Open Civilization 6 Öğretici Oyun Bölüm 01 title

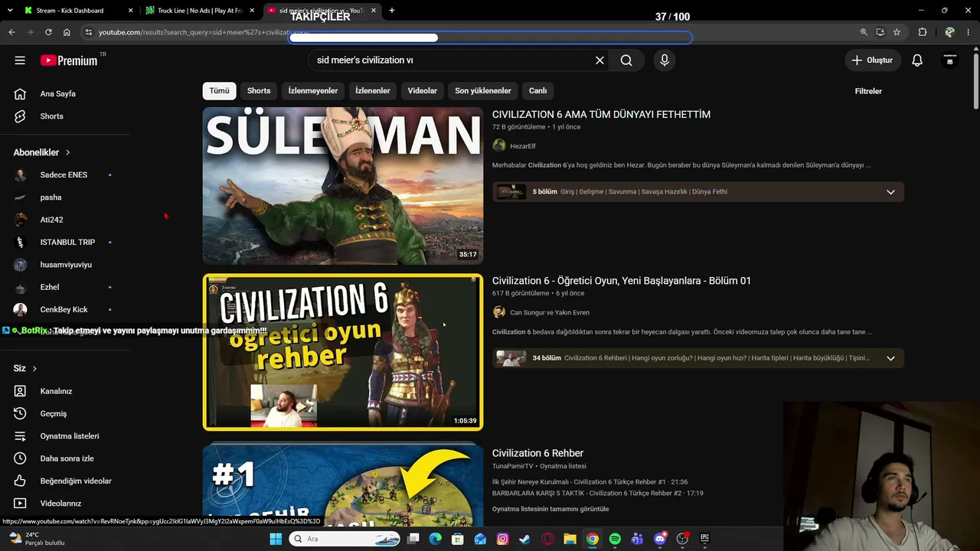coord(622,281)
